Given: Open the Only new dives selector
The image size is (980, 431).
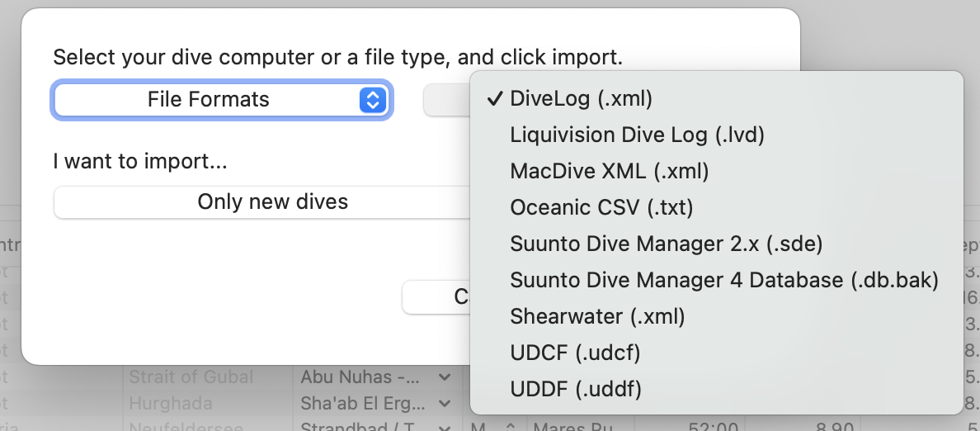Looking at the screenshot, I should [x=272, y=202].
